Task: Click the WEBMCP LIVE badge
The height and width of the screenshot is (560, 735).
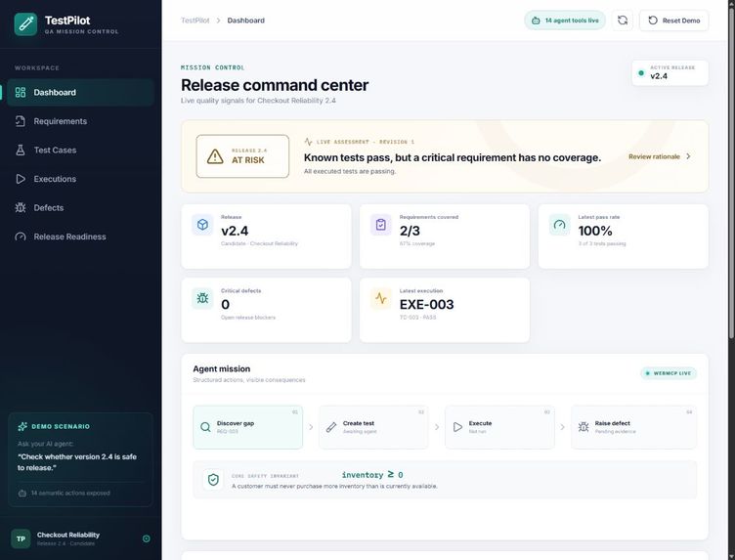Action: click(x=669, y=373)
